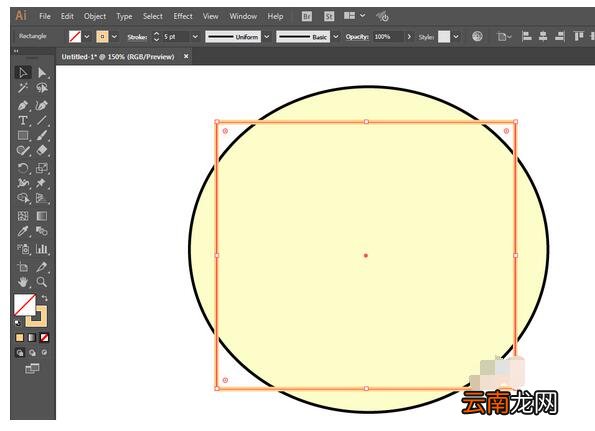The image size is (595, 431).
Task: Apply Gradient mode button in toolbox
Action: click(32, 337)
